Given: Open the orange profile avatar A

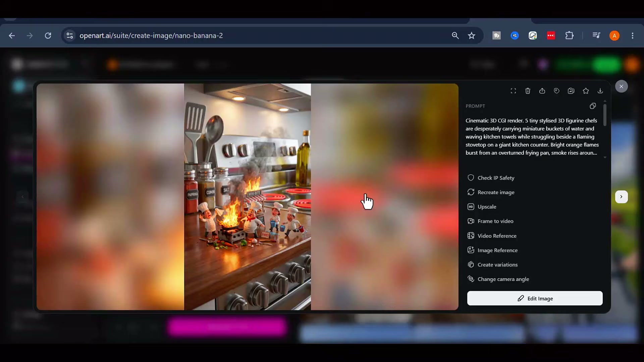Looking at the screenshot, I should [614, 36].
